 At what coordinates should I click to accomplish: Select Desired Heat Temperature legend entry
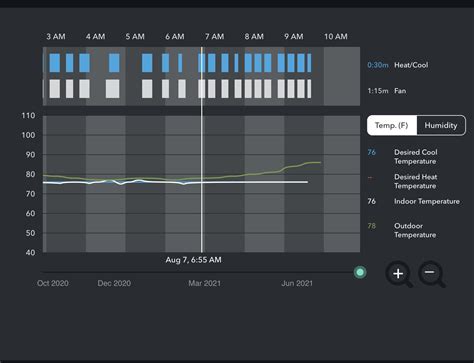415,181
